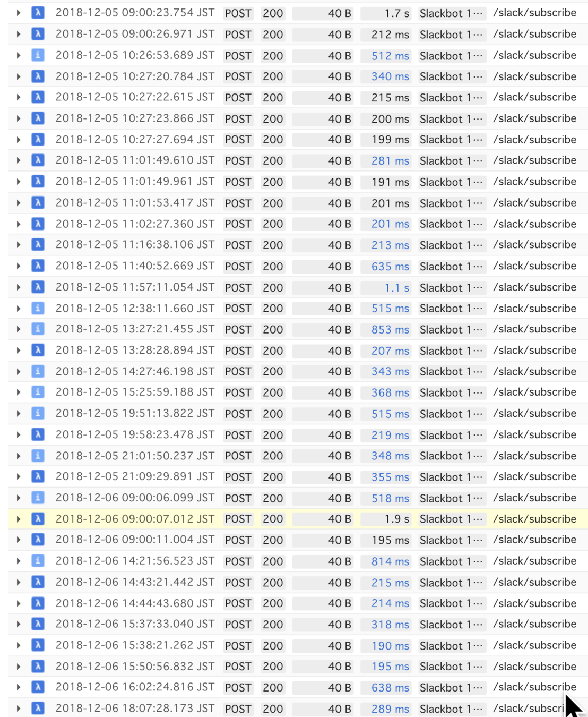Screen dimensions: 588x717
Task: Click info icon on 15:25:59.188 row
Action: [x=38, y=392]
